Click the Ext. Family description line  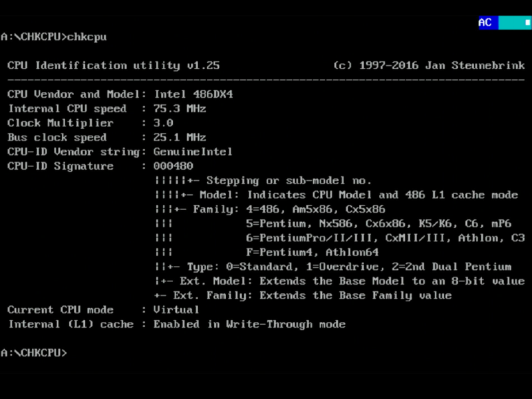pyautogui.click(x=312, y=296)
